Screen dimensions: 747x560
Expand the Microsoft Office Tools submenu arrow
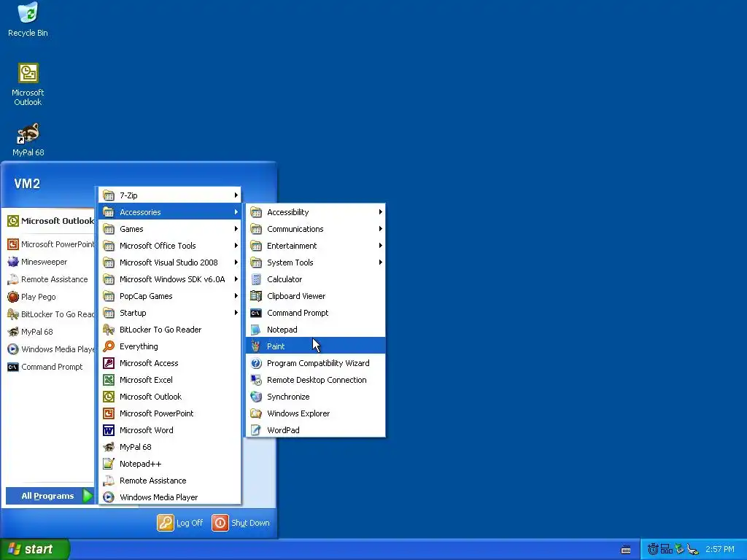pos(236,246)
